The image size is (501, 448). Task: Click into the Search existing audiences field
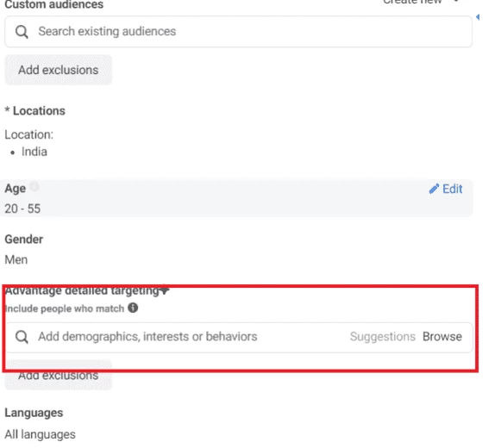point(238,32)
